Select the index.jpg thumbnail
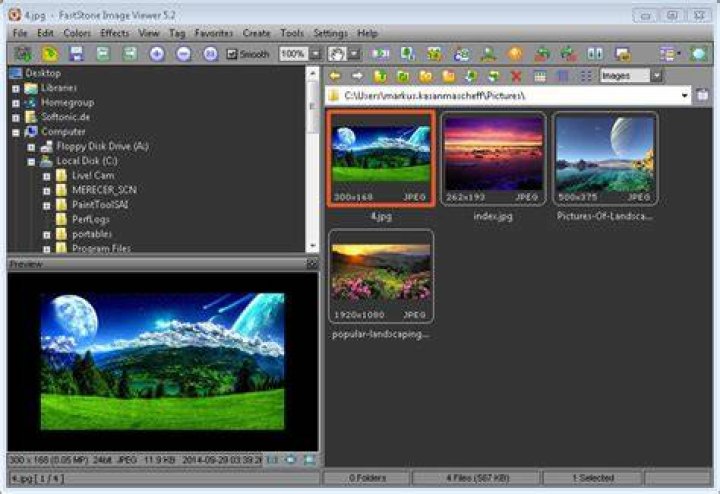The width and height of the screenshot is (720, 494). tap(493, 158)
